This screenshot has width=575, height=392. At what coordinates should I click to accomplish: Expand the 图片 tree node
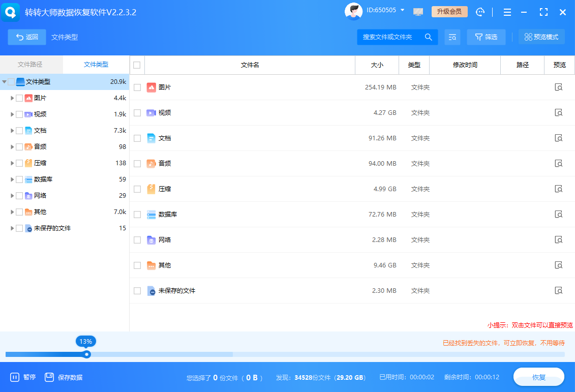(x=12, y=98)
